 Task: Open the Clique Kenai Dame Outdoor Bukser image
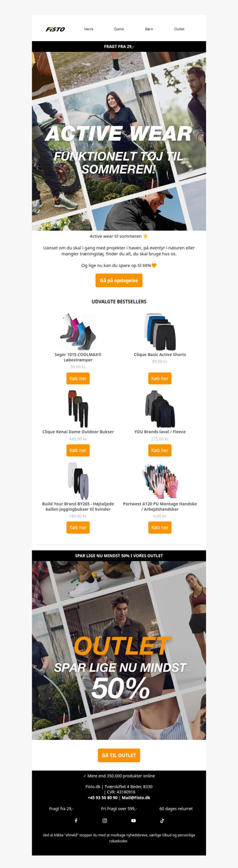click(78, 408)
